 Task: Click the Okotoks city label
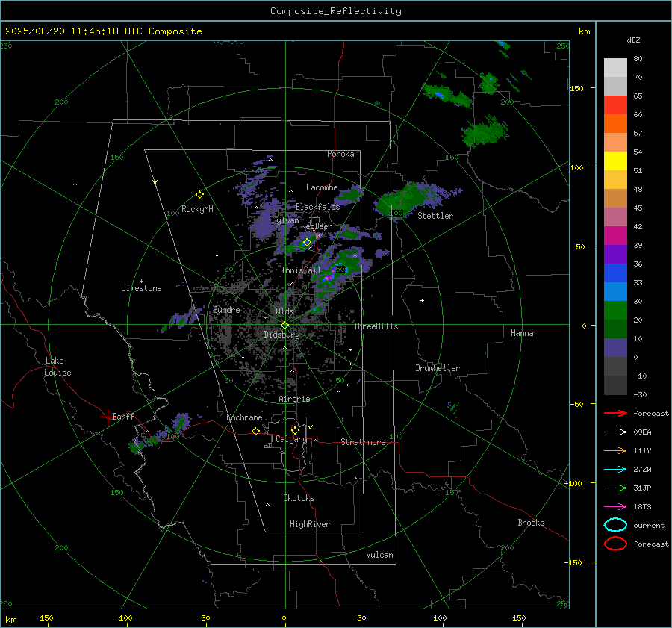[299, 498]
